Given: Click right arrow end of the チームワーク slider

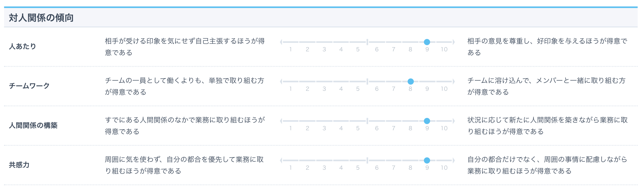Looking at the screenshot, I should (453, 81).
